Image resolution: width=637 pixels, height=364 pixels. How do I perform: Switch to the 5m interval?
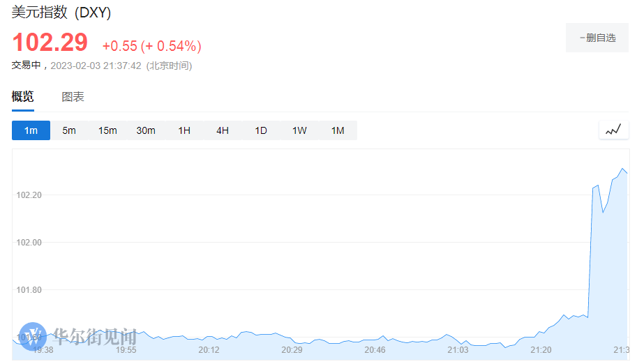69,130
